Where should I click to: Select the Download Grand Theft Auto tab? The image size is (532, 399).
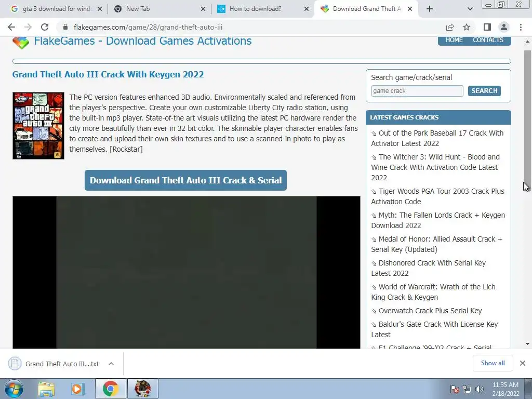pos(366,9)
